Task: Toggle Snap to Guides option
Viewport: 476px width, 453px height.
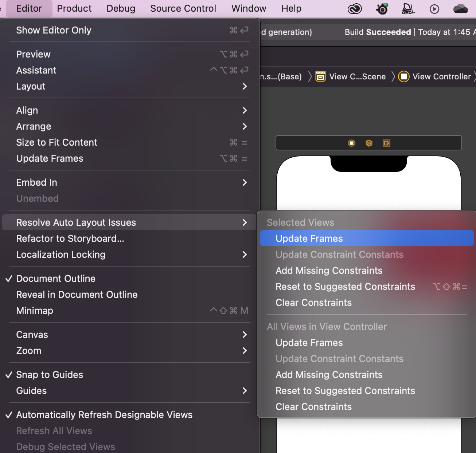Action: pos(129,375)
